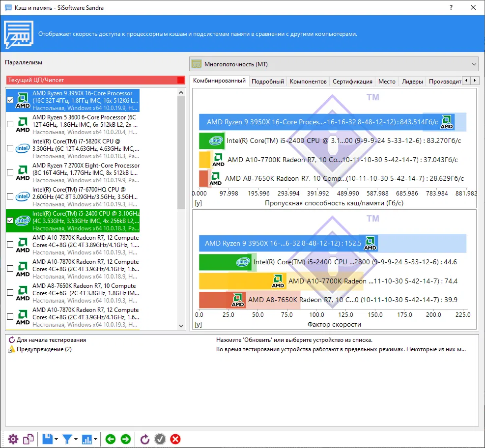The image size is (485, 448).
Task: Switch to the Сертификация tab
Action: click(x=352, y=82)
